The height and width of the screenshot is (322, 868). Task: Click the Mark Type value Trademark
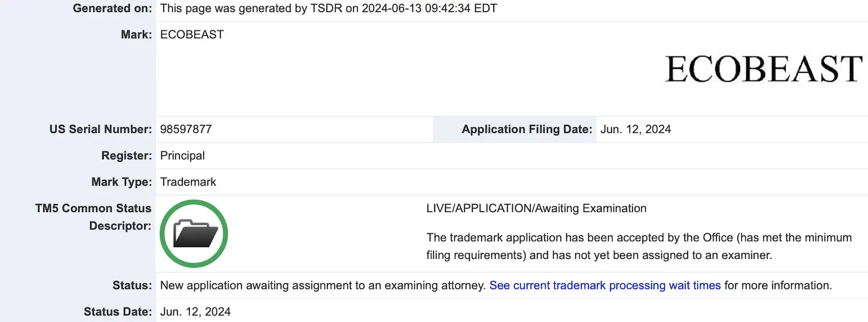pyautogui.click(x=188, y=182)
